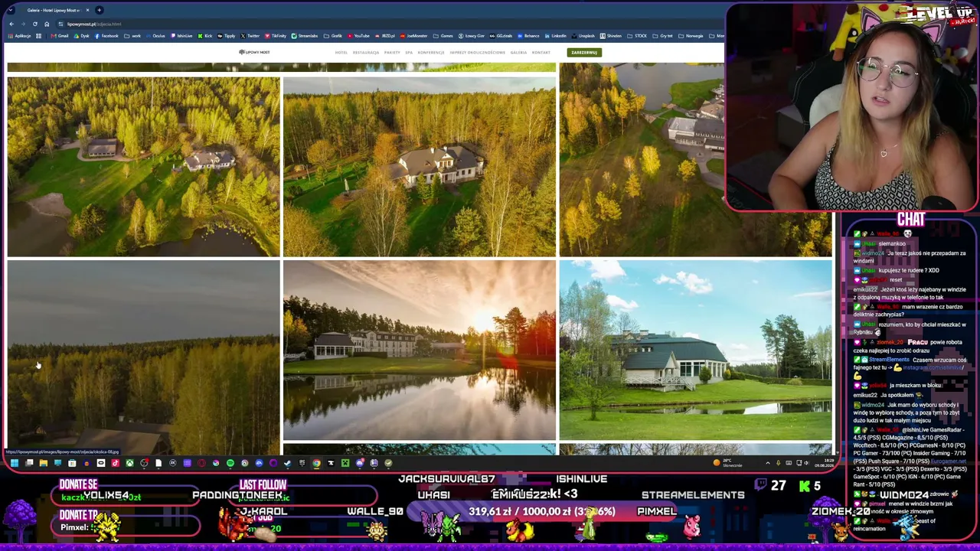
Task: Expand the STOCK bookmarks folder
Action: tap(638, 36)
